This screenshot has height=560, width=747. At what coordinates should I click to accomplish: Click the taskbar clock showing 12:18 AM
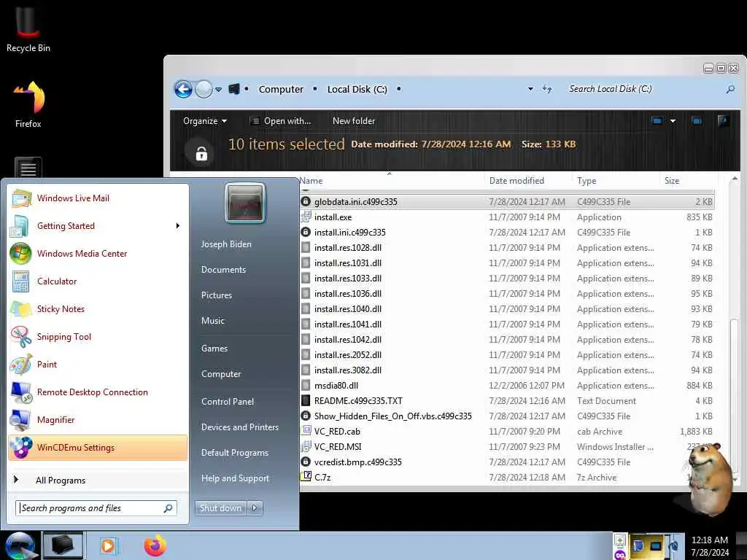point(709,540)
